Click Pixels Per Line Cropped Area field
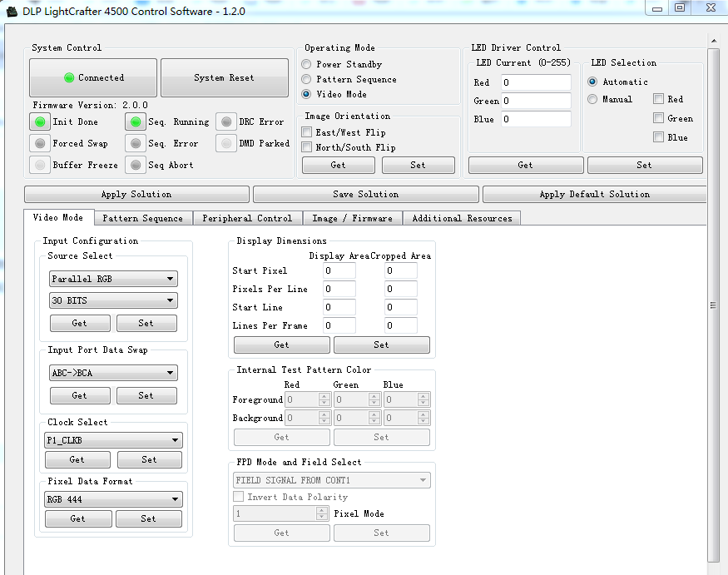 tap(401, 289)
